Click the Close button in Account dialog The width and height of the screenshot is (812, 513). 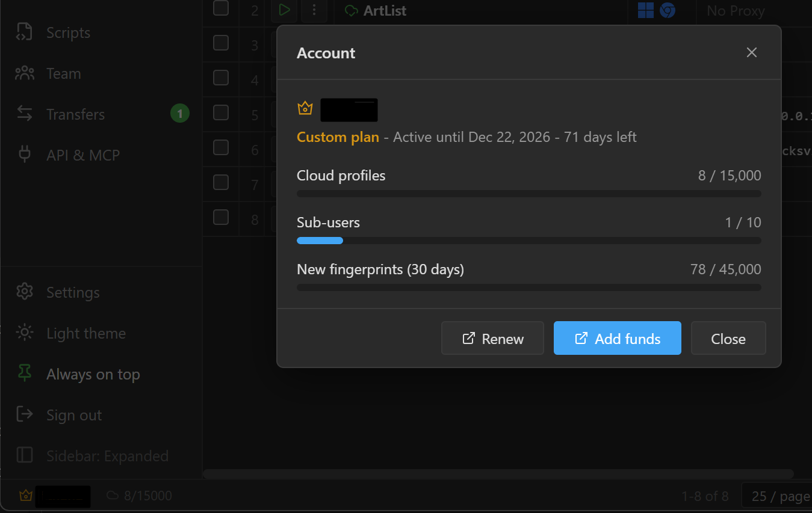point(728,339)
